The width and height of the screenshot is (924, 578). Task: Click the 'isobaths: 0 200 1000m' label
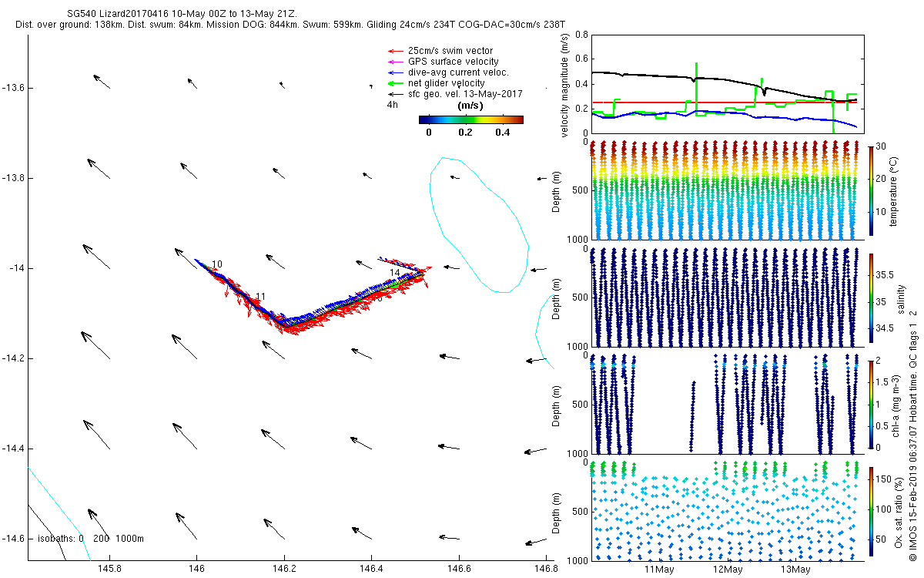click(x=90, y=539)
